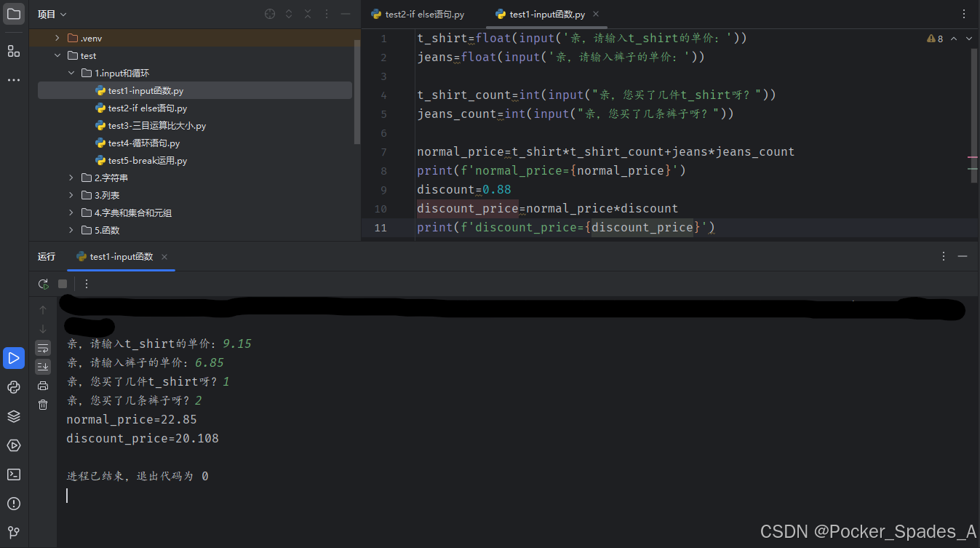Toggle soft-wrap in the run console

43,348
